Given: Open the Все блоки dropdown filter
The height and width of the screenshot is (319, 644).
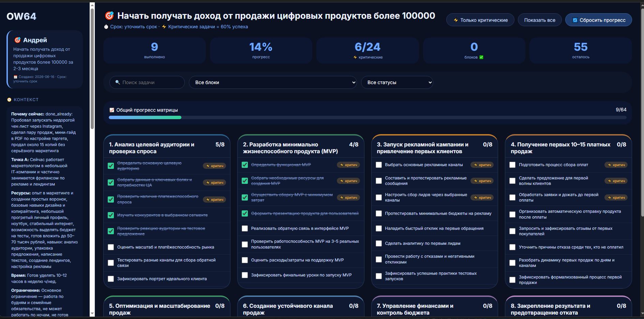Looking at the screenshot, I should click(273, 82).
